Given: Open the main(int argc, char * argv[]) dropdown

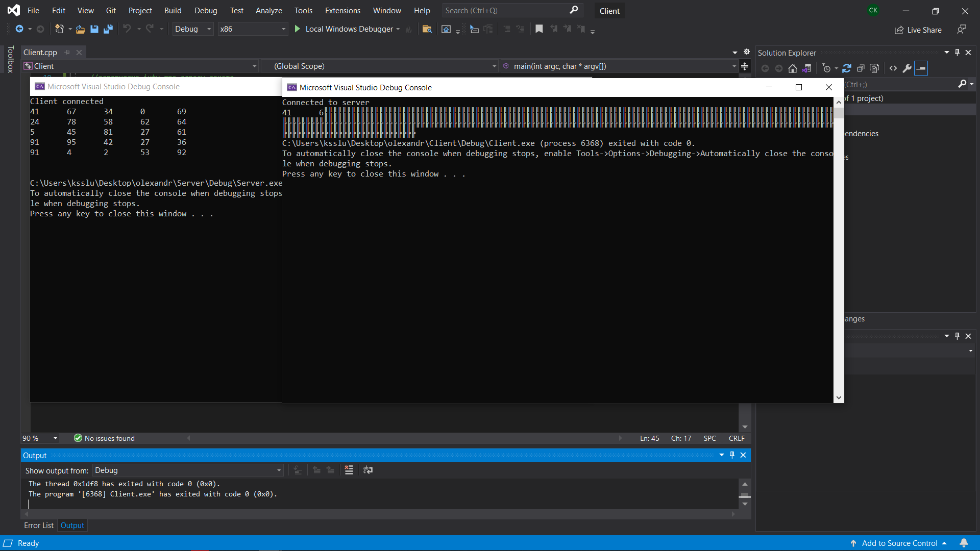Looking at the screenshot, I should (619, 66).
